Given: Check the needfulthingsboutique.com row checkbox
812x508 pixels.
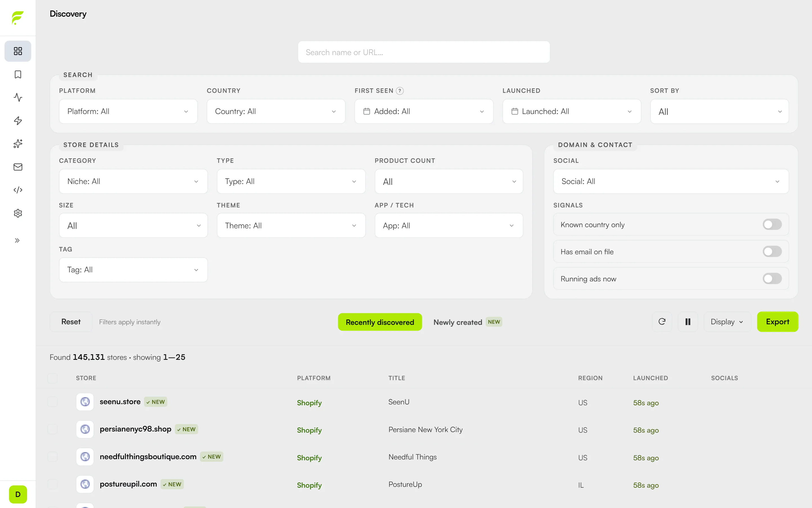Looking at the screenshot, I should pyautogui.click(x=52, y=457).
